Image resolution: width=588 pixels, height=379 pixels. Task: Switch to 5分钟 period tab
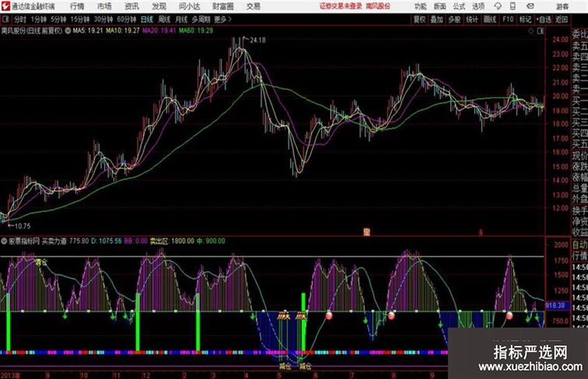58,19
